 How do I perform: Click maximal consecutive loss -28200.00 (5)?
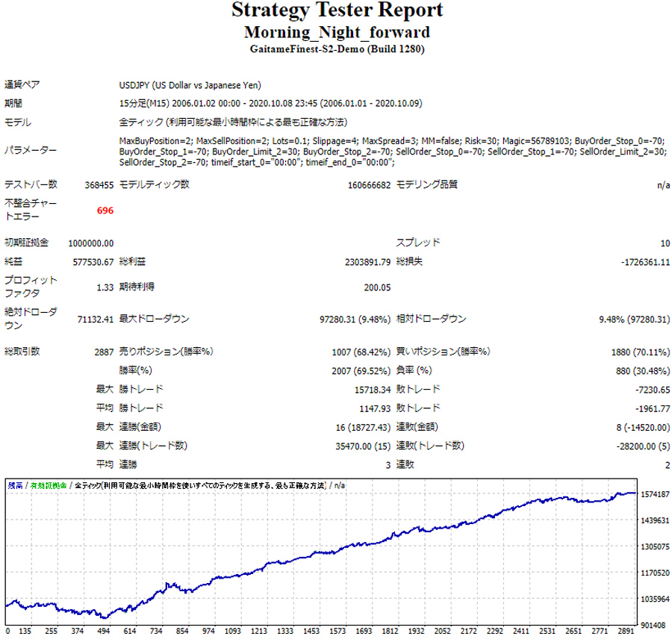(x=643, y=446)
